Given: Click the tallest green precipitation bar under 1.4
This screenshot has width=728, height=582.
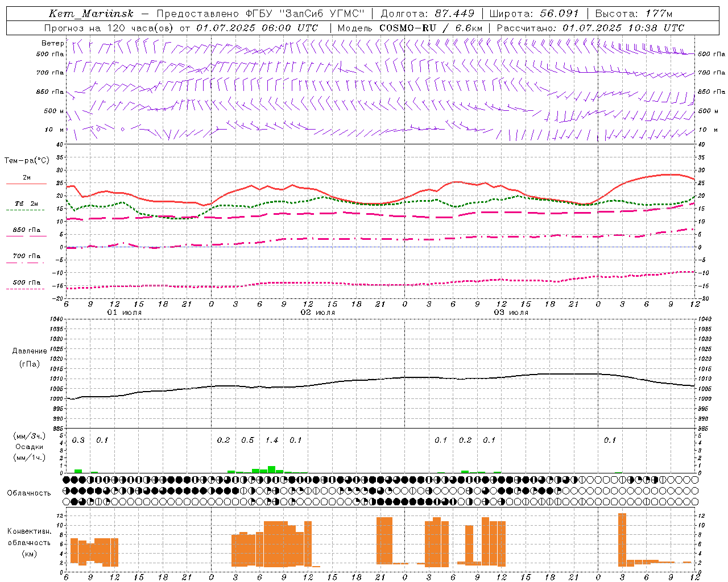Looking at the screenshot, I should [x=272, y=469].
